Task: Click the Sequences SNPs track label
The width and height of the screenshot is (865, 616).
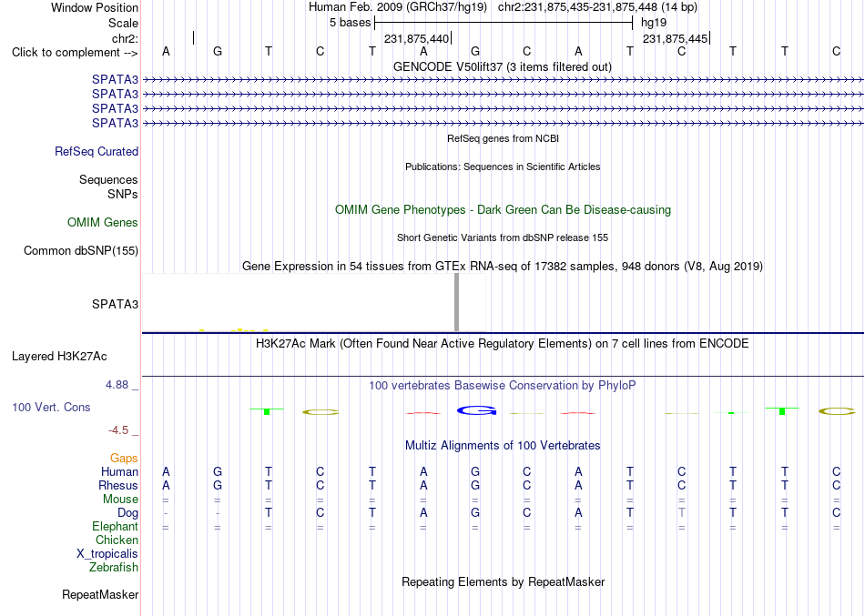Action: point(108,187)
